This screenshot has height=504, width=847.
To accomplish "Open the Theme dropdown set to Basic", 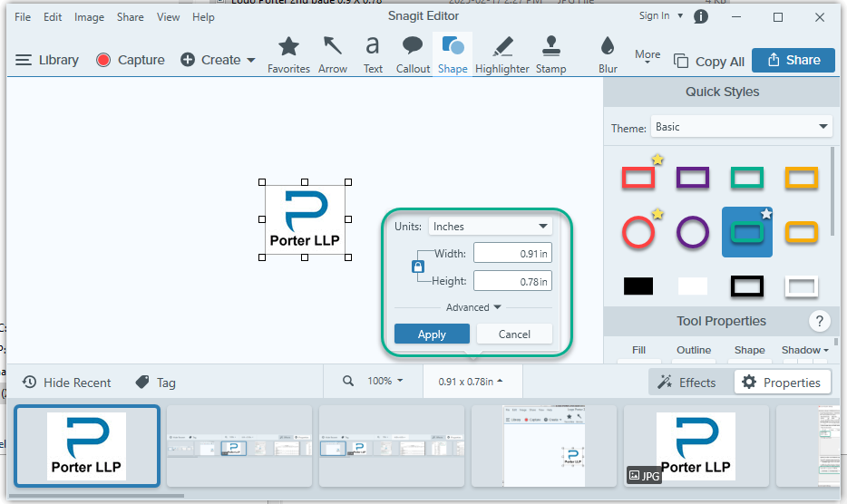I will [741, 127].
